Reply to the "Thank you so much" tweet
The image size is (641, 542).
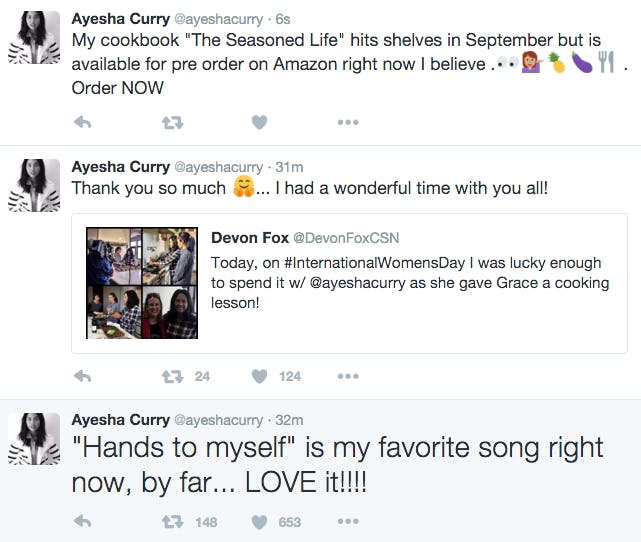[83, 377]
